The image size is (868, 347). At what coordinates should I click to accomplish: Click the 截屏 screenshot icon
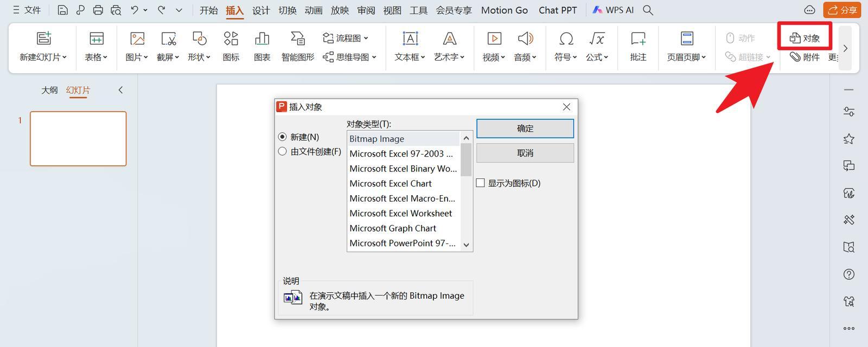[x=168, y=38]
